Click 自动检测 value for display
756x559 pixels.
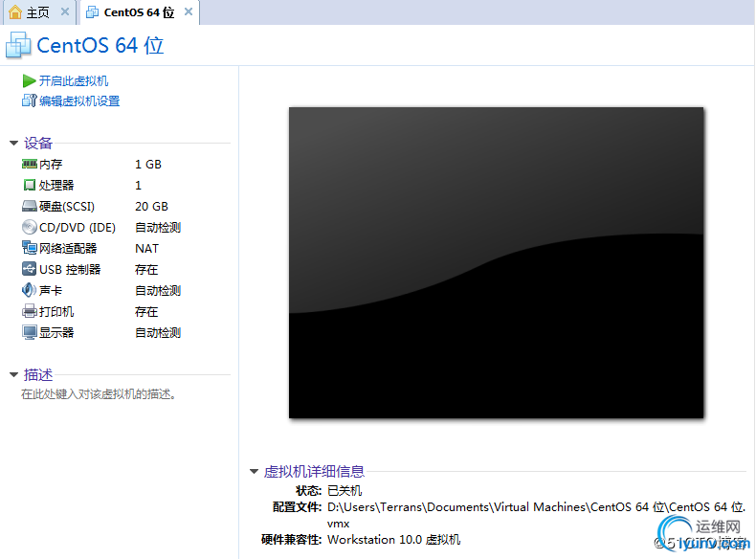tap(158, 332)
